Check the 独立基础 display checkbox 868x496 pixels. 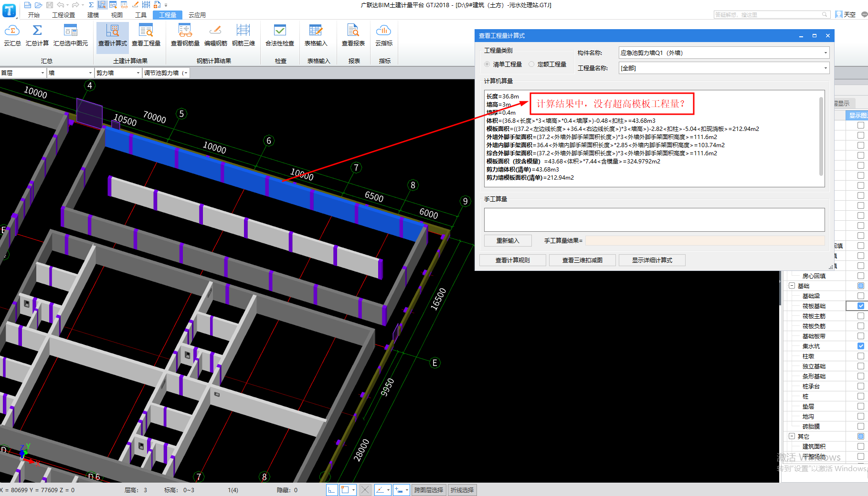pos(860,366)
